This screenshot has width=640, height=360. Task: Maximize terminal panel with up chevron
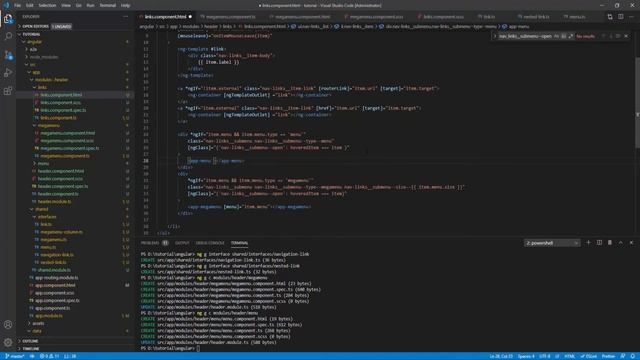tap(621, 243)
